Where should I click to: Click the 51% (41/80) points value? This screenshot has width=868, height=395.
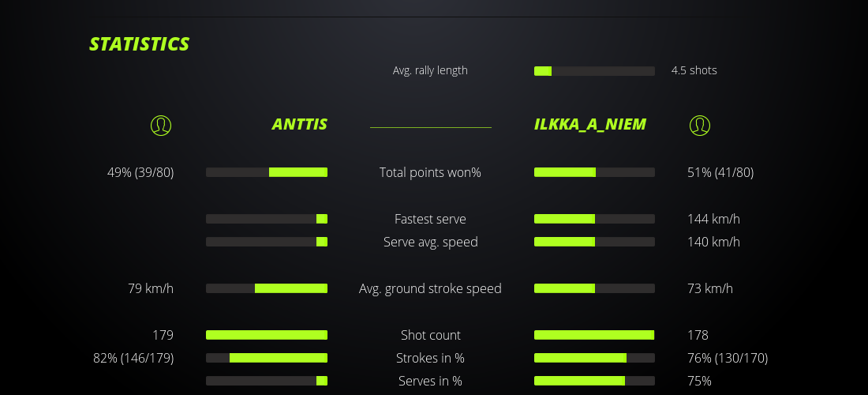point(720,172)
